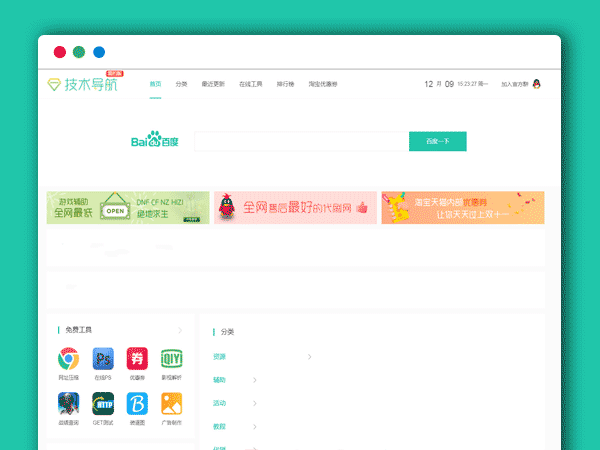Viewport: 600px width, 450px height.
Task: Open the Chrome 网址压缩 tool icon
Action: click(x=69, y=359)
